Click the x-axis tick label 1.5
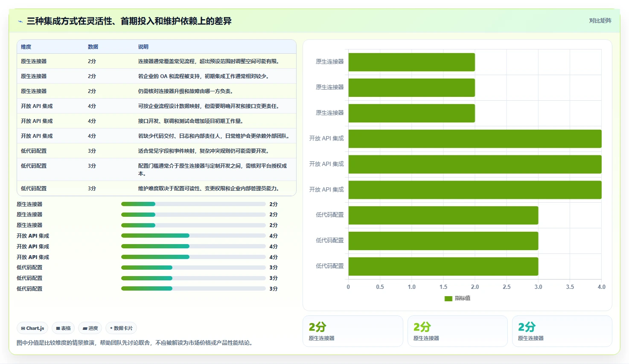Viewport: 629px width, 364px height. (443, 287)
